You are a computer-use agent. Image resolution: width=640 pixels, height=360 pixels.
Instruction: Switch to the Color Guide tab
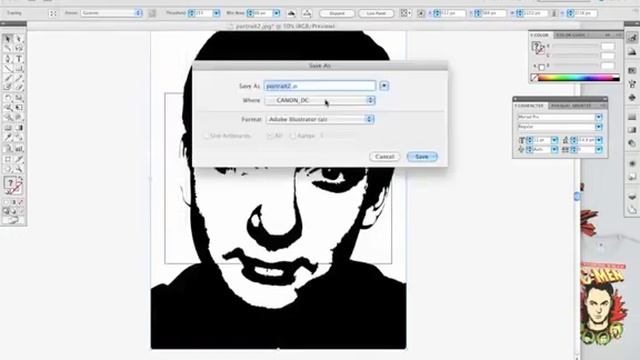(x=571, y=36)
